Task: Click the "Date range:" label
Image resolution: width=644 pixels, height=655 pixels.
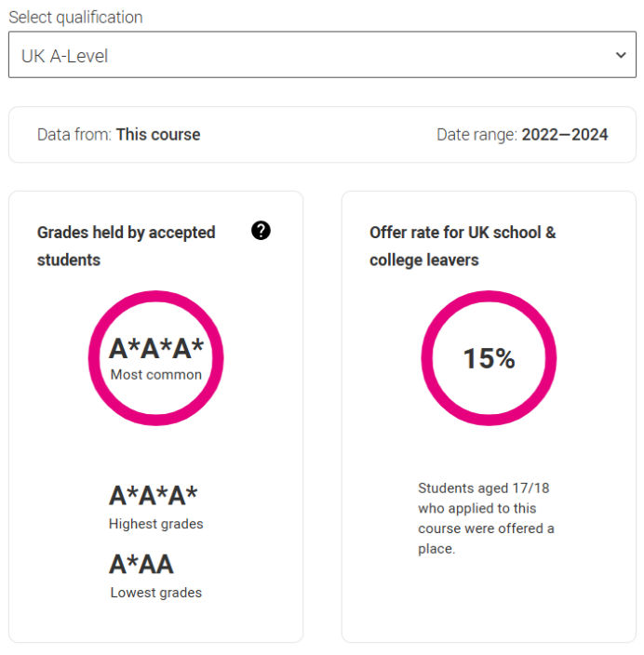Action: [476, 135]
